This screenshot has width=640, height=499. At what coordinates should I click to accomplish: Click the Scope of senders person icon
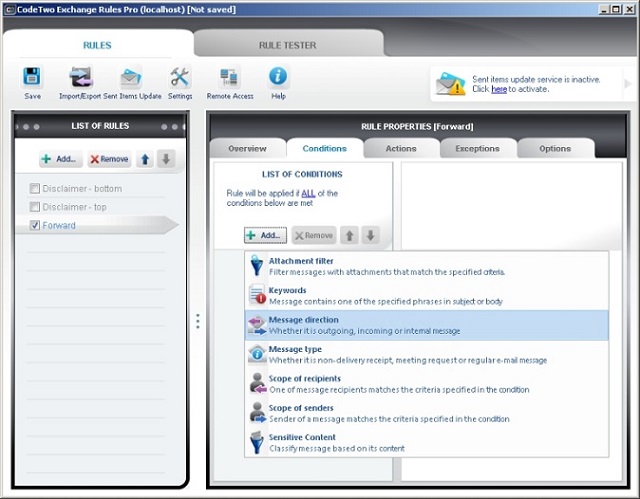258,413
